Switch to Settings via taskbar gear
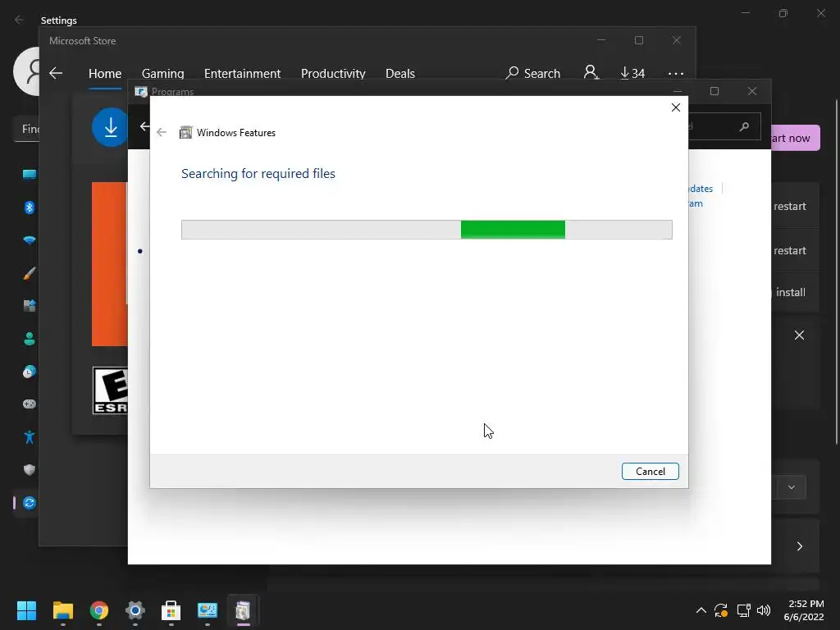This screenshot has height=630, width=840. click(x=135, y=610)
